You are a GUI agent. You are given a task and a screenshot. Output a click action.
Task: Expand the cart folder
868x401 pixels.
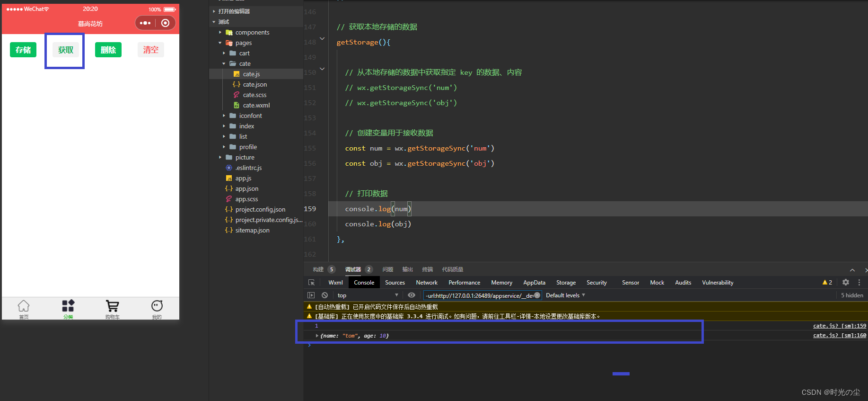224,53
